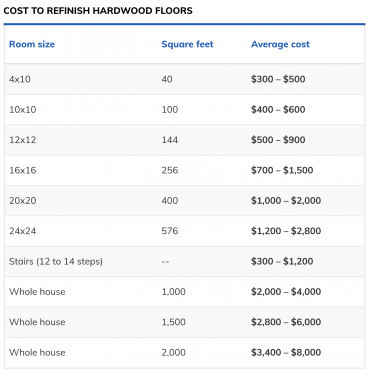
Task: Select the 4x10 room size cell
Action: [x=20, y=79]
